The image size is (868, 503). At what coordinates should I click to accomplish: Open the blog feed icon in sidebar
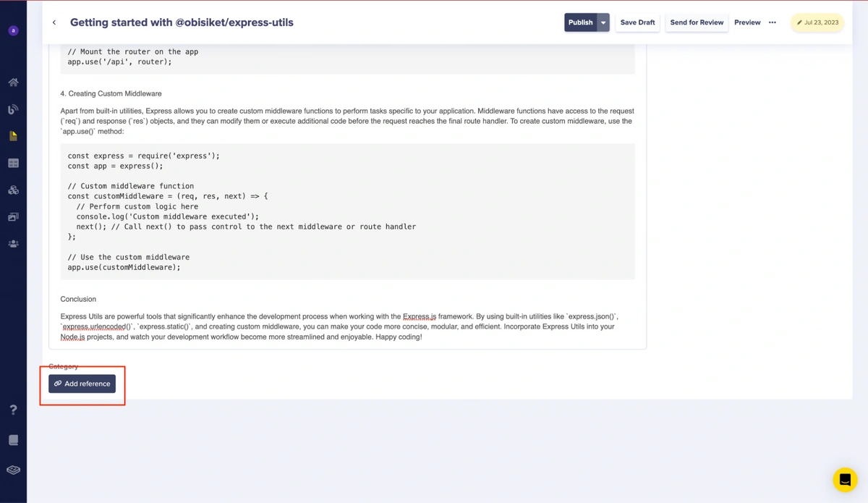pyautogui.click(x=13, y=109)
